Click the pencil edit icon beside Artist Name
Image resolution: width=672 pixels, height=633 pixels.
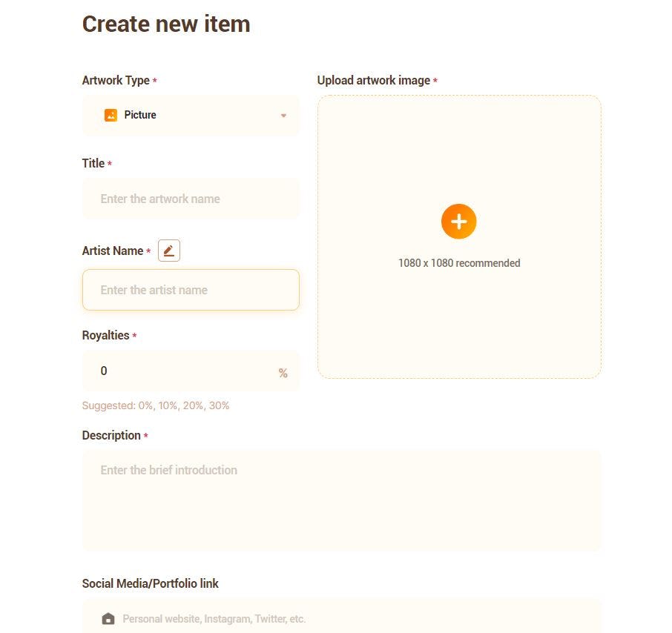pyautogui.click(x=169, y=251)
